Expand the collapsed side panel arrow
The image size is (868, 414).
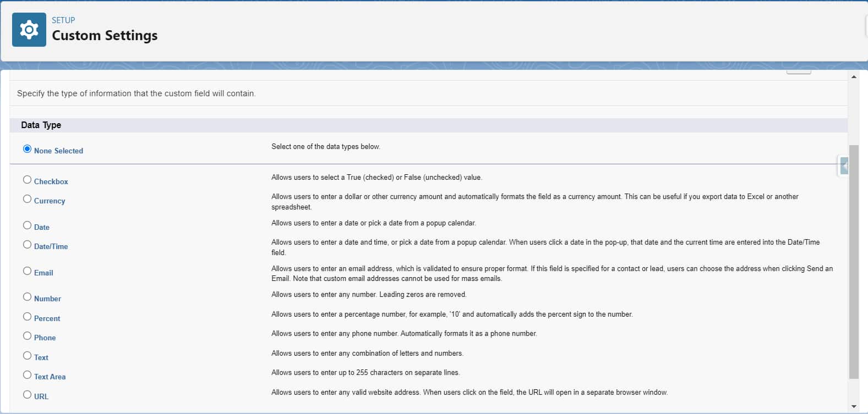[844, 165]
